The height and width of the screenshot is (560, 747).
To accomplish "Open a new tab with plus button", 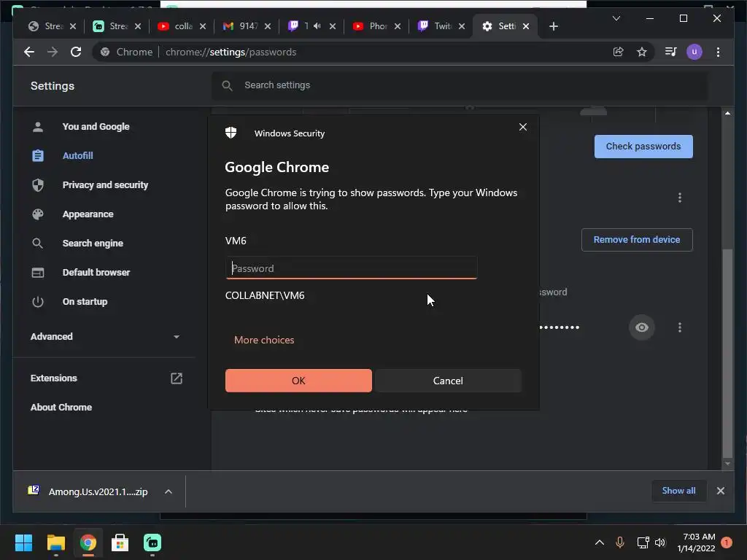I will pos(553,26).
